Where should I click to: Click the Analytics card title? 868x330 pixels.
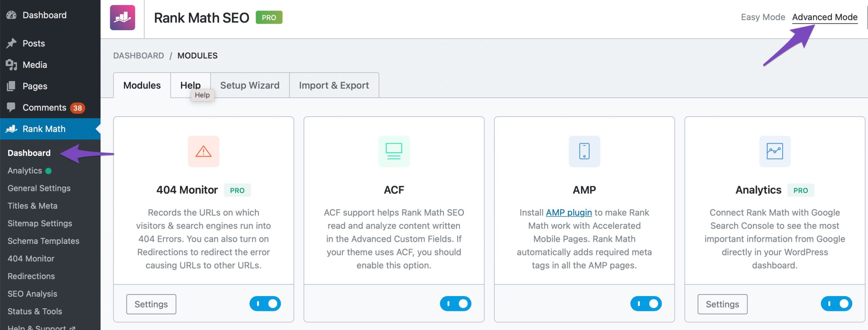tap(758, 190)
